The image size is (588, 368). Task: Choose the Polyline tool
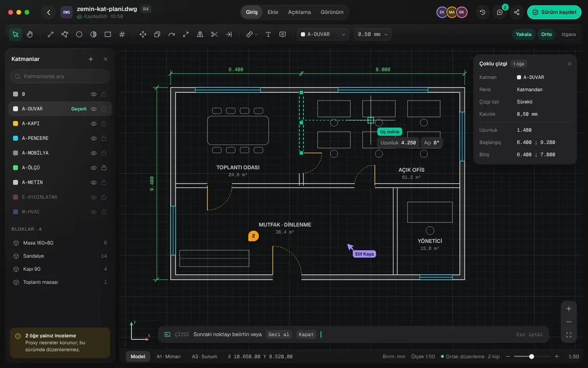tap(65, 34)
